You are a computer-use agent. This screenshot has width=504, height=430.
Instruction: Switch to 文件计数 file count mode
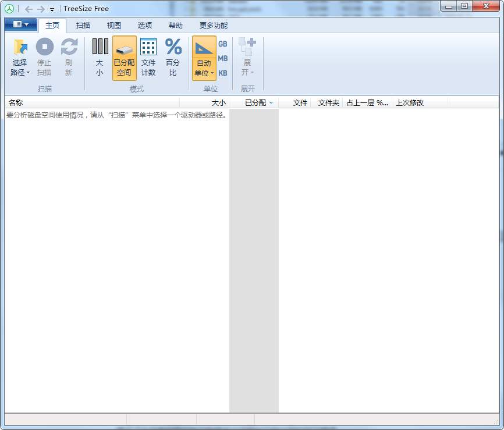click(x=148, y=58)
